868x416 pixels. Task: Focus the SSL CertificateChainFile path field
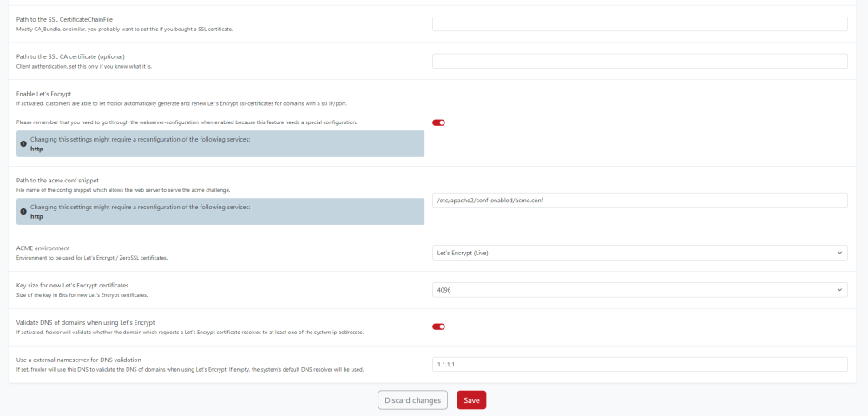[x=640, y=24]
